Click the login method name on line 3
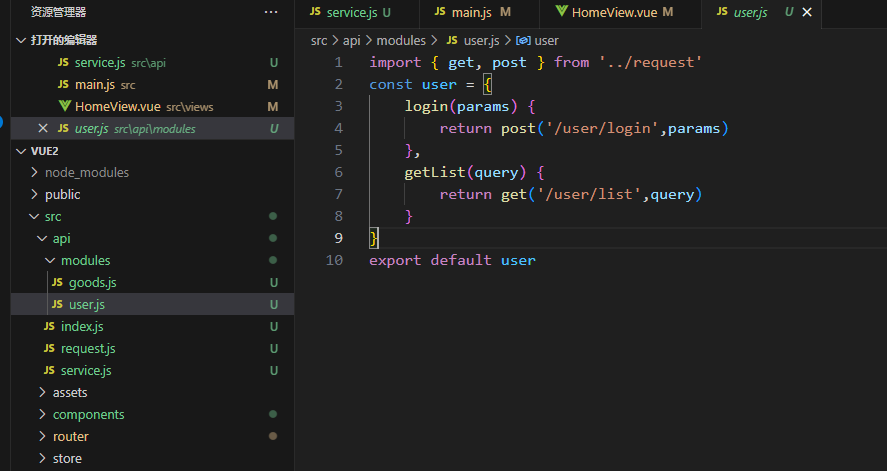Screen dimensions: 887x471 coord(426,106)
